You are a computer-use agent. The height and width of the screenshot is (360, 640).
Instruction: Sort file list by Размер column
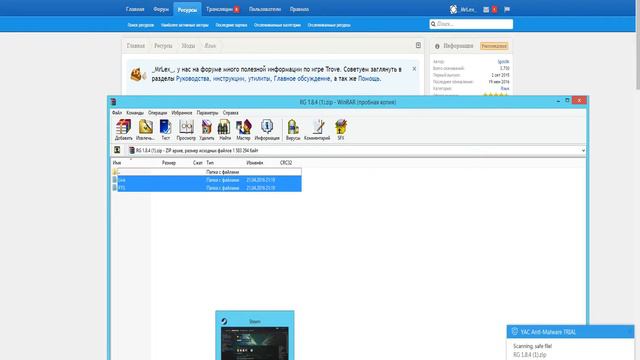pos(169,162)
